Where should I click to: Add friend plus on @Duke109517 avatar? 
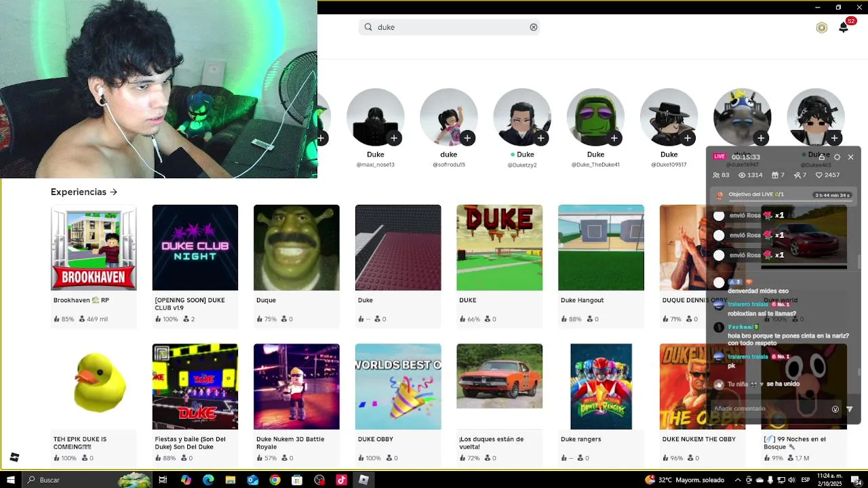click(x=687, y=138)
